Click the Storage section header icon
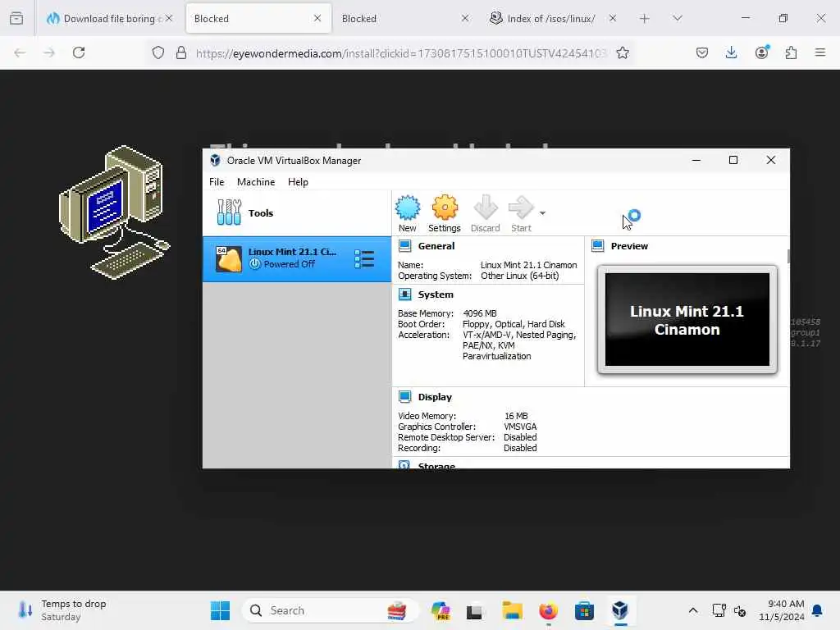 (405, 465)
